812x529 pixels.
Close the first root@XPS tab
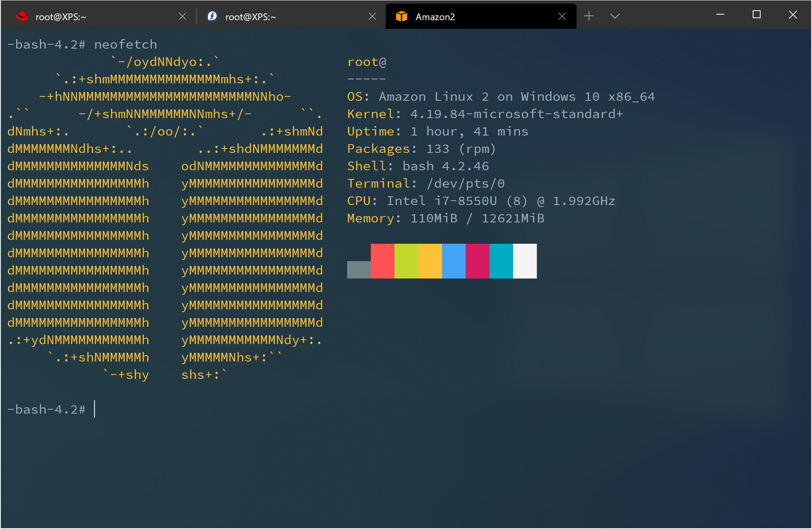182,16
